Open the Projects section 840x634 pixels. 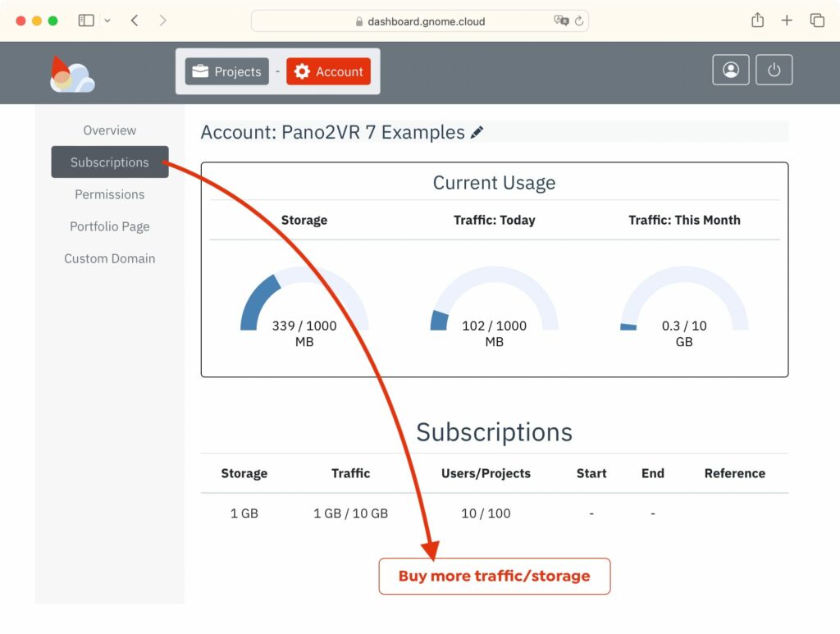click(x=226, y=71)
